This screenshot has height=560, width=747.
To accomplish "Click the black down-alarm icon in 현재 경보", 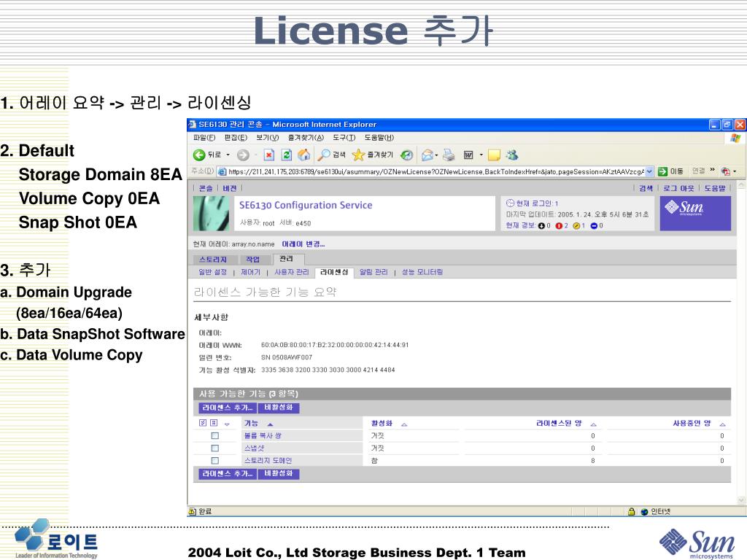I will [x=541, y=226].
